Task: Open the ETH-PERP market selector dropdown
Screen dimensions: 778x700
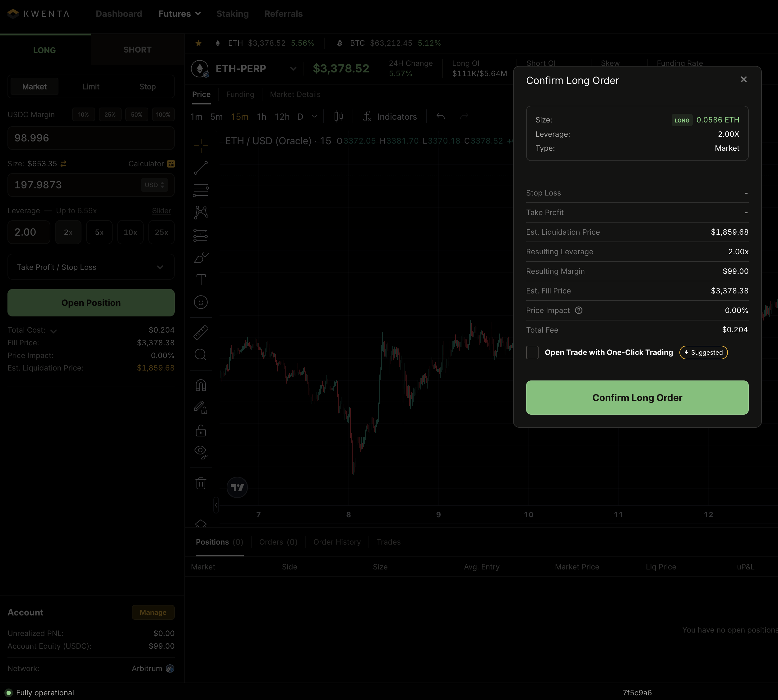Action: pos(293,69)
